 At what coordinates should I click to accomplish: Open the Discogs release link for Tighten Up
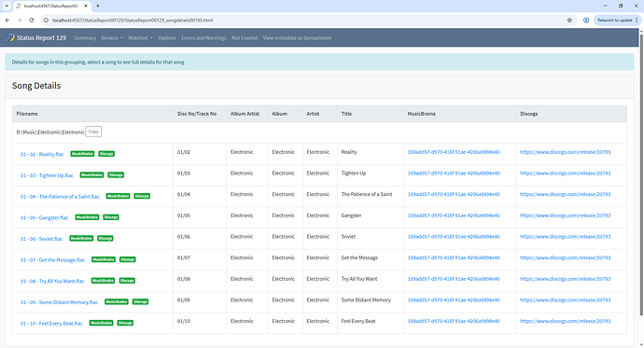566,174
